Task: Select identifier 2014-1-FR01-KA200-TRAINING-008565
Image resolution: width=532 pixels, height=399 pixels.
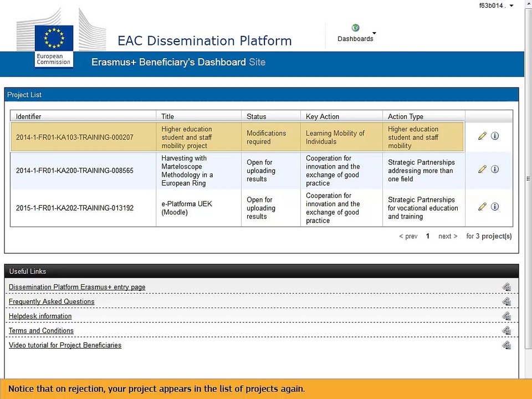Action: 75,171
